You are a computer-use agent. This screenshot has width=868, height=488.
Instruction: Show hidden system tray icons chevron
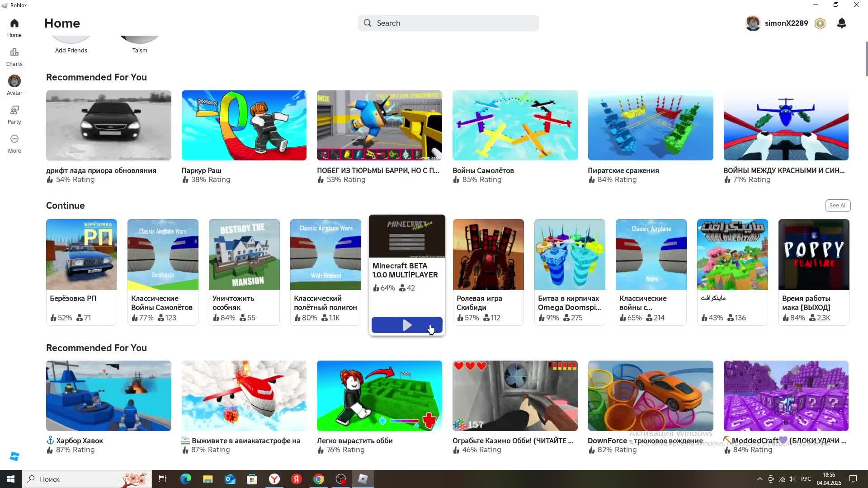coord(759,479)
